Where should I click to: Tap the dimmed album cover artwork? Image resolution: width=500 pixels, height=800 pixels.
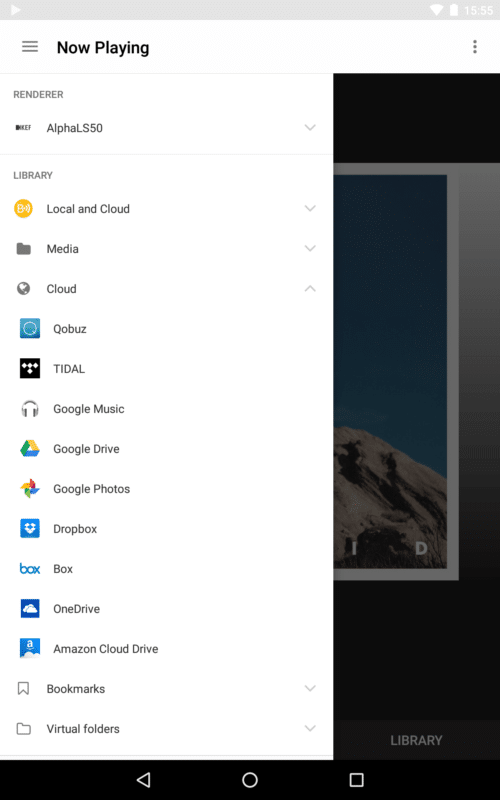(396, 371)
